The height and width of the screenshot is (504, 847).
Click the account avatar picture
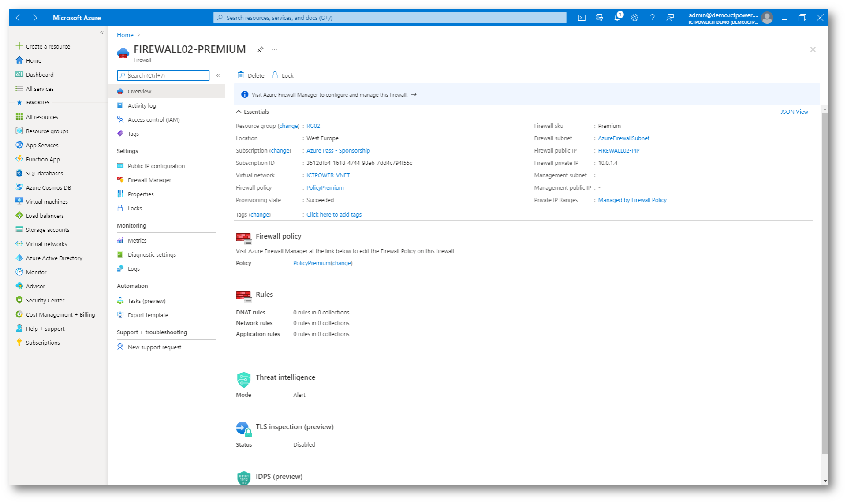pos(767,18)
